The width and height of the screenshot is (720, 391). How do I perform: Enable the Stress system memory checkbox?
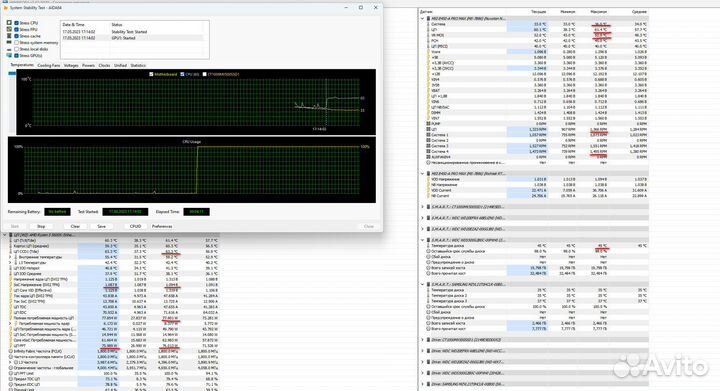[x=17, y=42]
